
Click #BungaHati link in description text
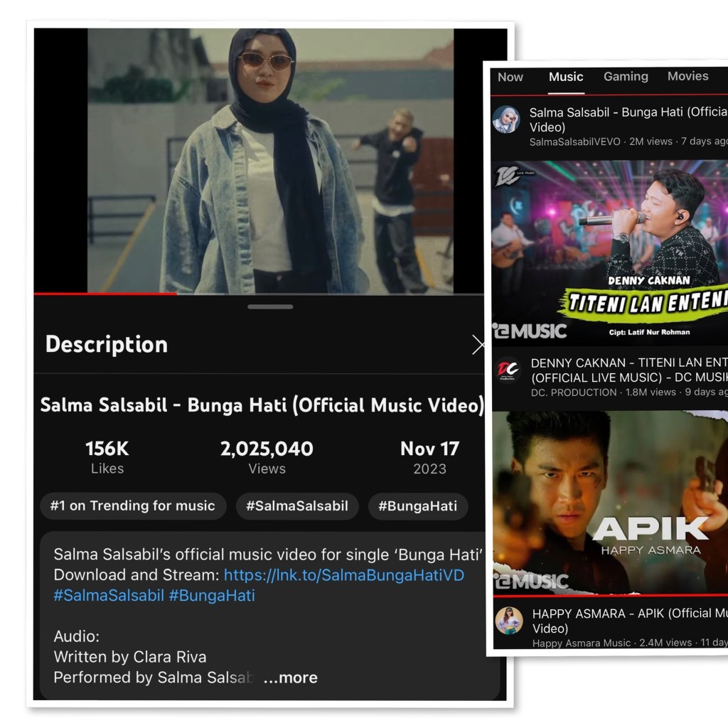pos(212,595)
